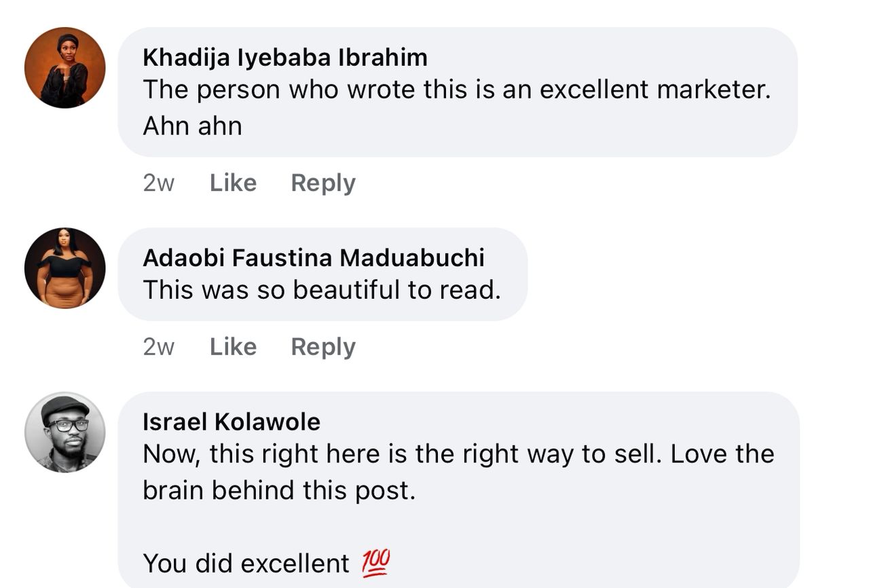Visit the Israel Kolawole name link

click(x=232, y=422)
